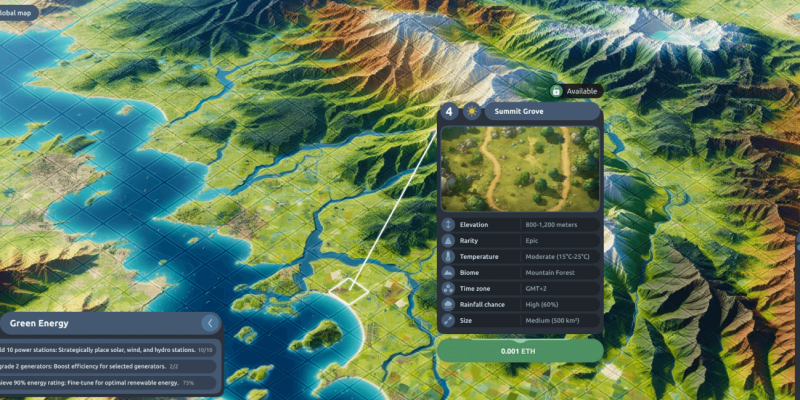Viewport: 800px width, 400px height.
Task: Click the highlighted white map tile
Action: 349,291
